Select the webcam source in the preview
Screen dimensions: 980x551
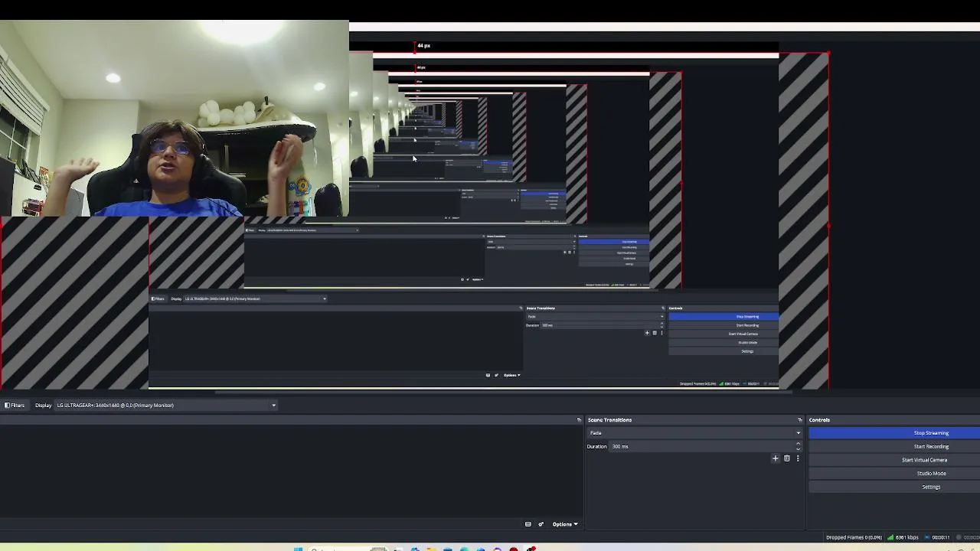174,119
